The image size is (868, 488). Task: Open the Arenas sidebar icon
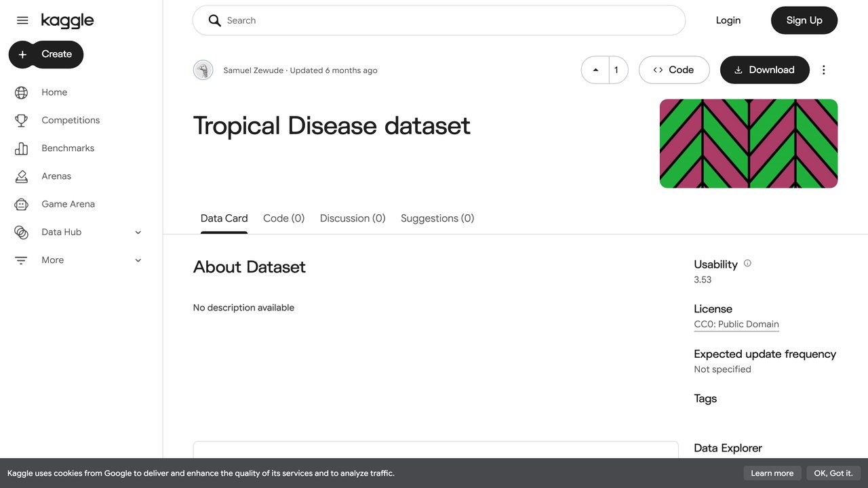[x=22, y=176]
